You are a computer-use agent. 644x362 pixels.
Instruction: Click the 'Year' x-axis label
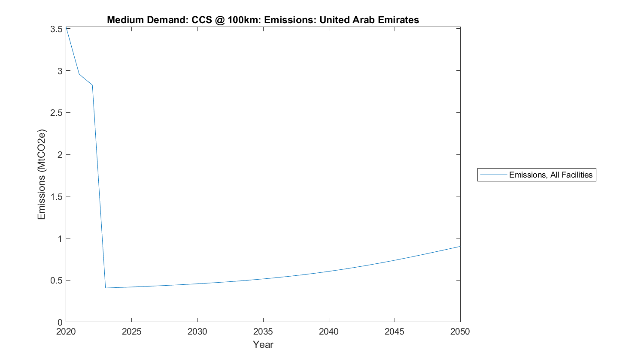[263, 344]
